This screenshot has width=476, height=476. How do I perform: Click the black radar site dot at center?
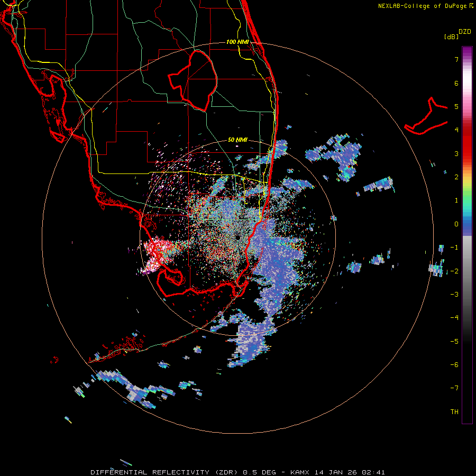pos(237,237)
